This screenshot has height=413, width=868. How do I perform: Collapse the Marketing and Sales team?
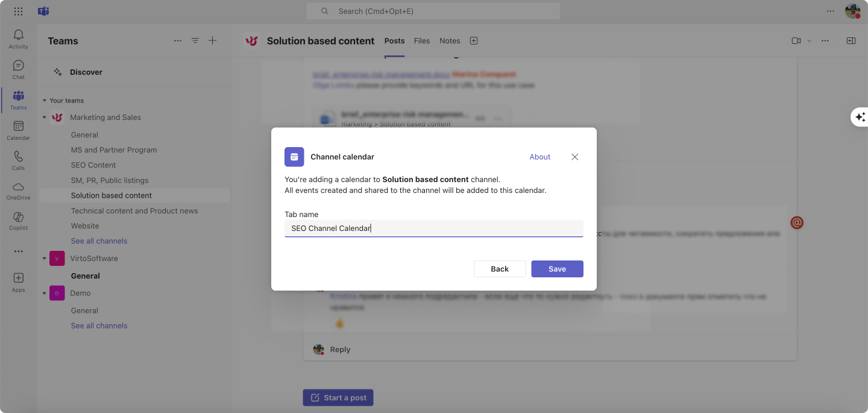(x=44, y=118)
